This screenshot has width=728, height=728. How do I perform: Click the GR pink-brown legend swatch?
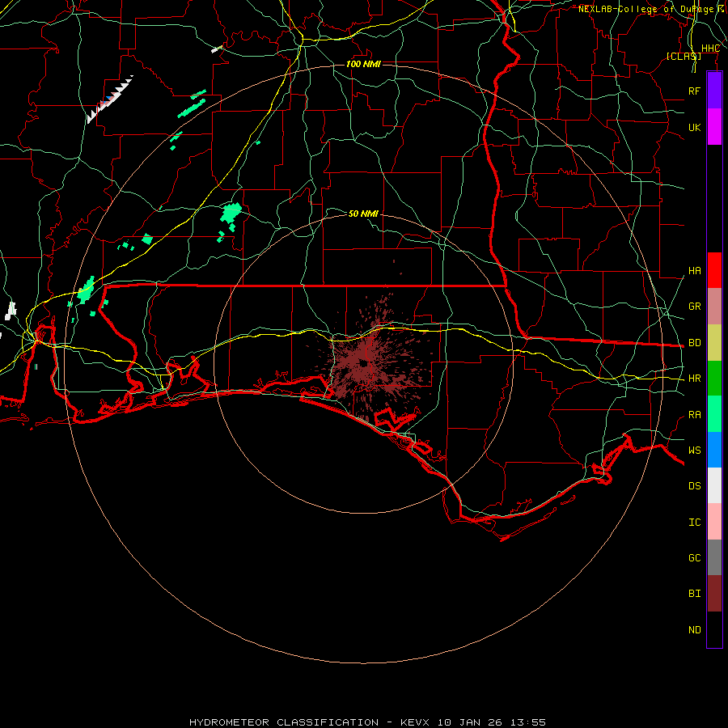tap(714, 307)
